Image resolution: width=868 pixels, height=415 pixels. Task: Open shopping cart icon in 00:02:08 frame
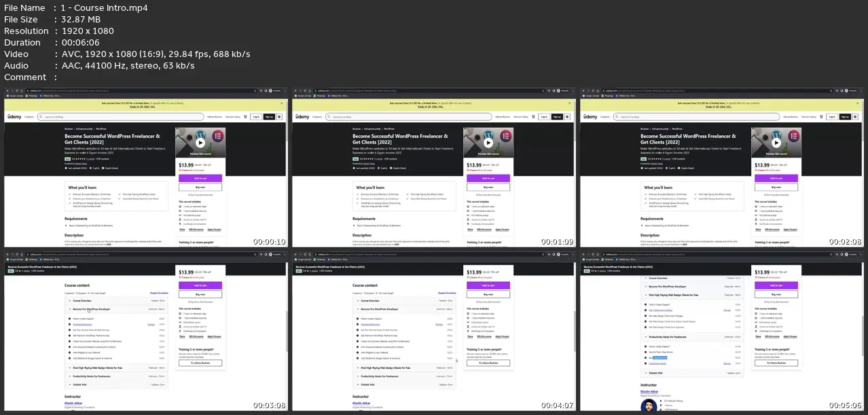click(821, 117)
